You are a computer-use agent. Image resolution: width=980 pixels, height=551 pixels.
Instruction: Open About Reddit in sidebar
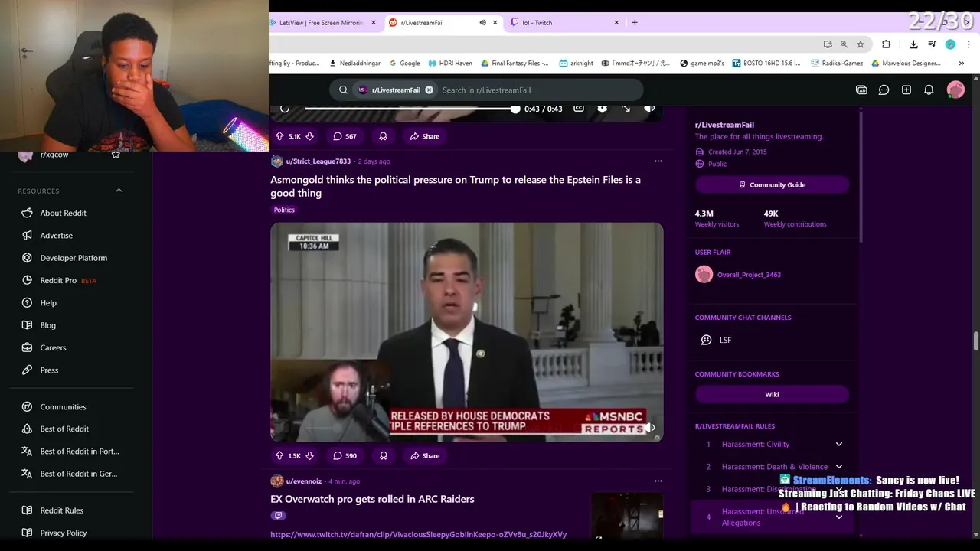click(x=63, y=213)
